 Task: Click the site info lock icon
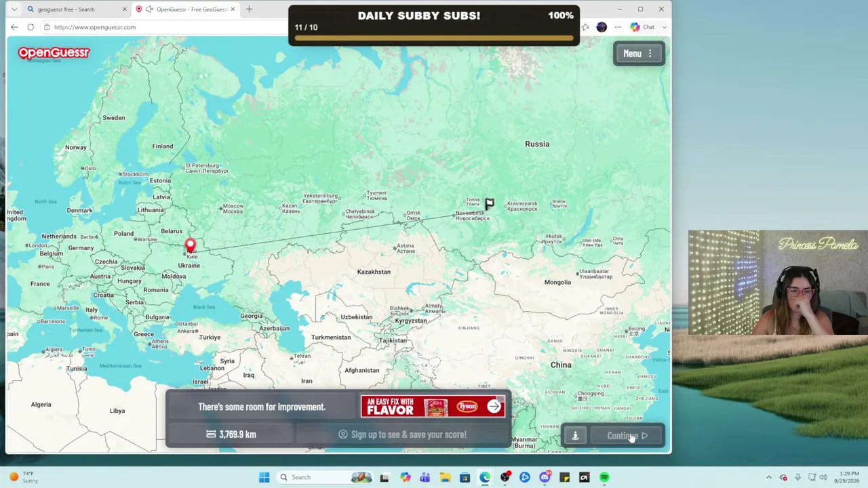[x=47, y=27]
